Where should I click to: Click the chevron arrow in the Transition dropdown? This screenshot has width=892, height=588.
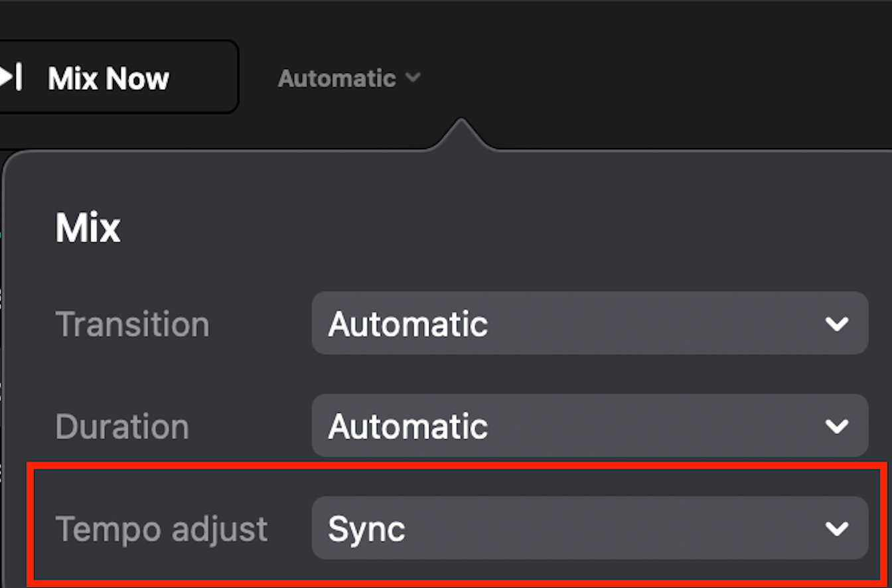tap(837, 324)
